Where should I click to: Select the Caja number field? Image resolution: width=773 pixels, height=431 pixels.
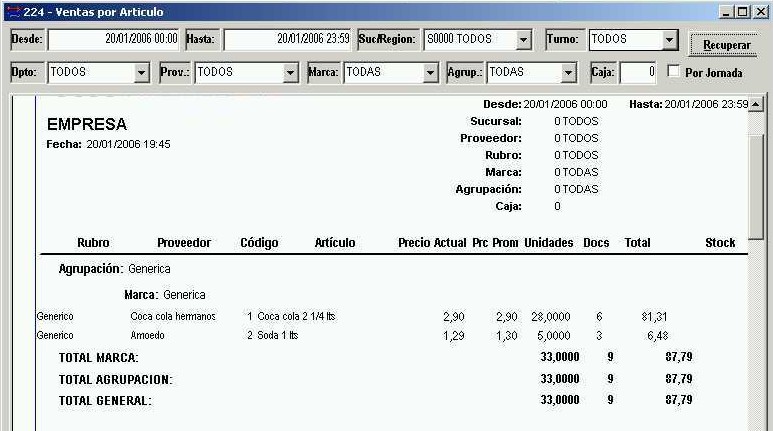[638, 73]
